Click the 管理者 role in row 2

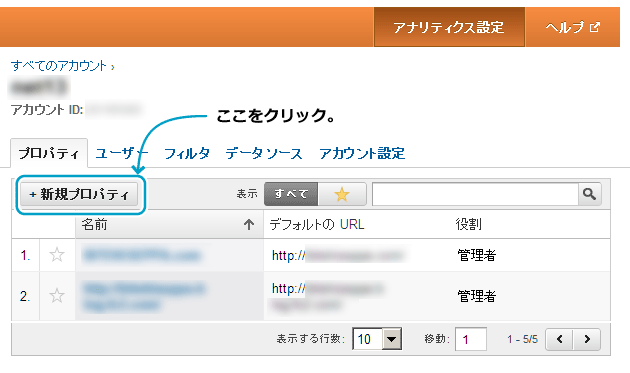click(477, 296)
